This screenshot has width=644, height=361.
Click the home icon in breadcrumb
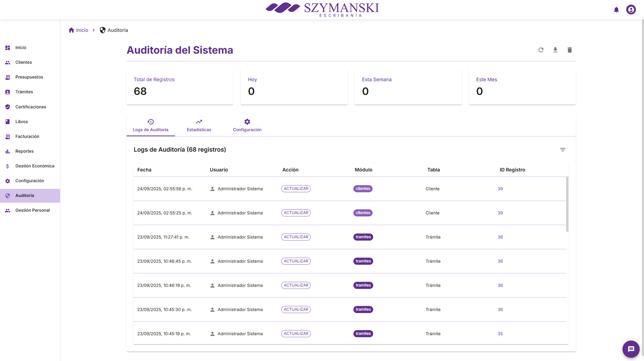click(71, 30)
